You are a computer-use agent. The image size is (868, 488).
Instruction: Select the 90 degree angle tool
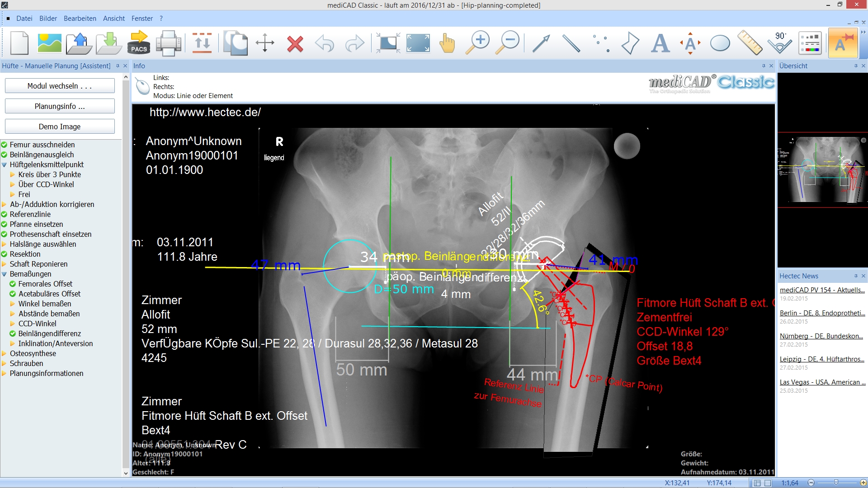(780, 42)
